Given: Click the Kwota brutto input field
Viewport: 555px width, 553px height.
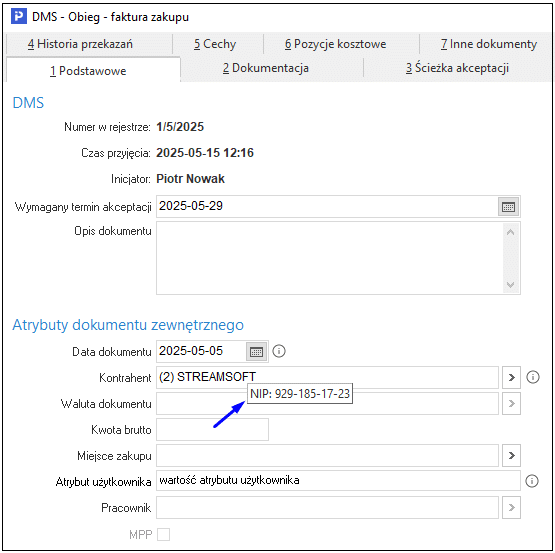Looking at the screenshot, I should tap(212, 429).
